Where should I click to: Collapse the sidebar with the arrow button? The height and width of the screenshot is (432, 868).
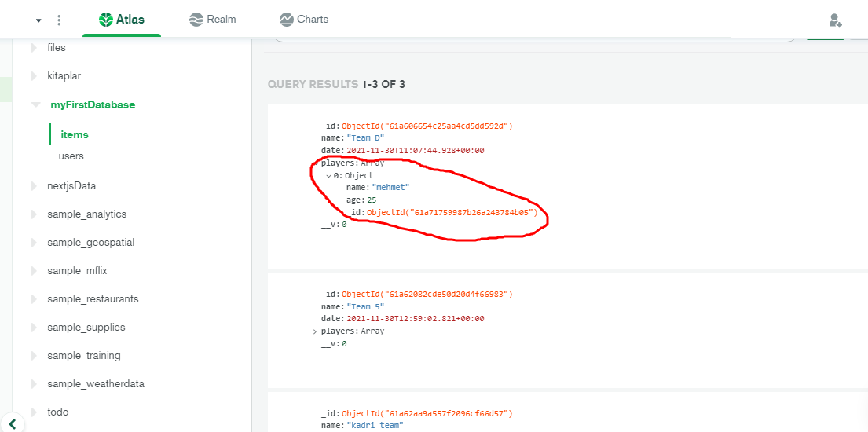(x=13, y=424)
